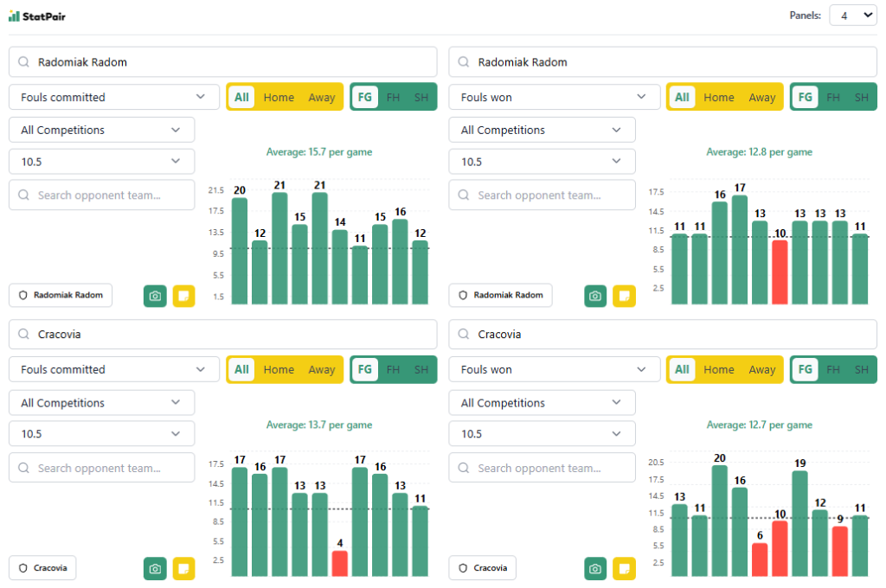This screenshot has height=588, width=886.
Task: Select Home filter in Radomiak Fouls committed panel
Action: 279,98
